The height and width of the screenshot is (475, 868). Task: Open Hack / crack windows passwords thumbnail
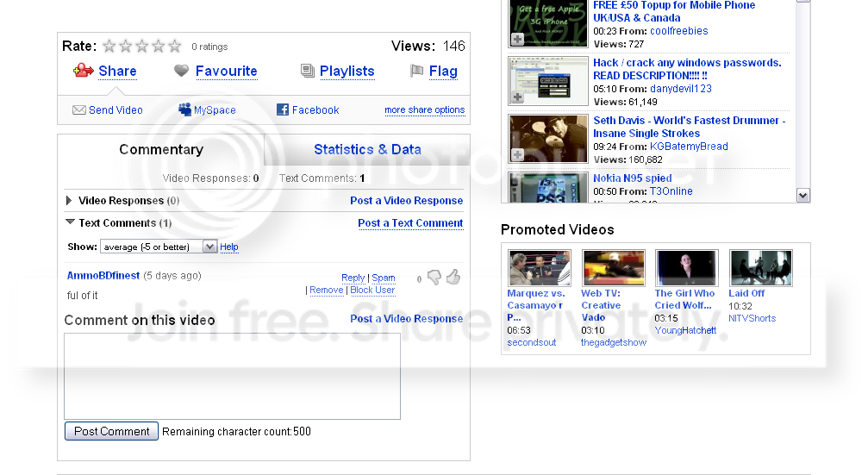(x=548, y=81)
